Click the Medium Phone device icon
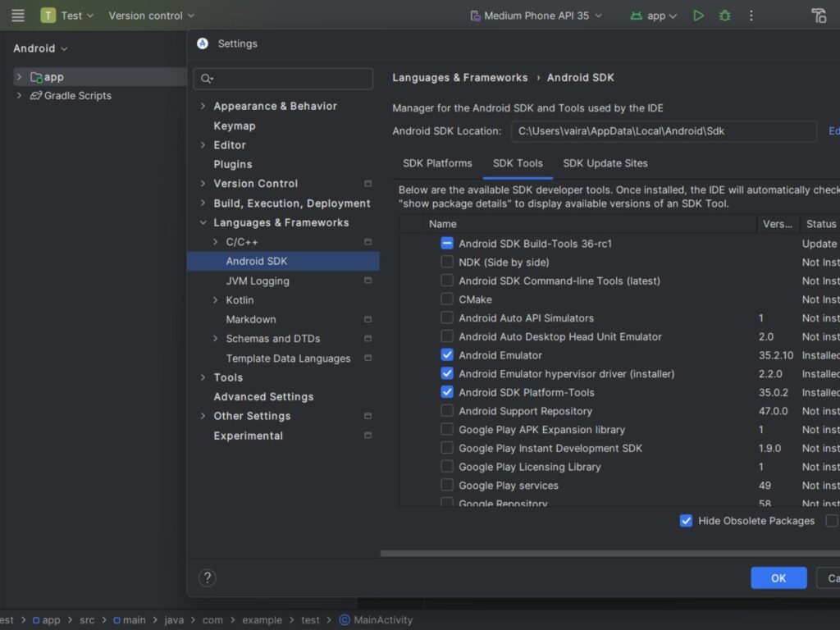Viewport: 840px width, 630px height. click(475, 16)
